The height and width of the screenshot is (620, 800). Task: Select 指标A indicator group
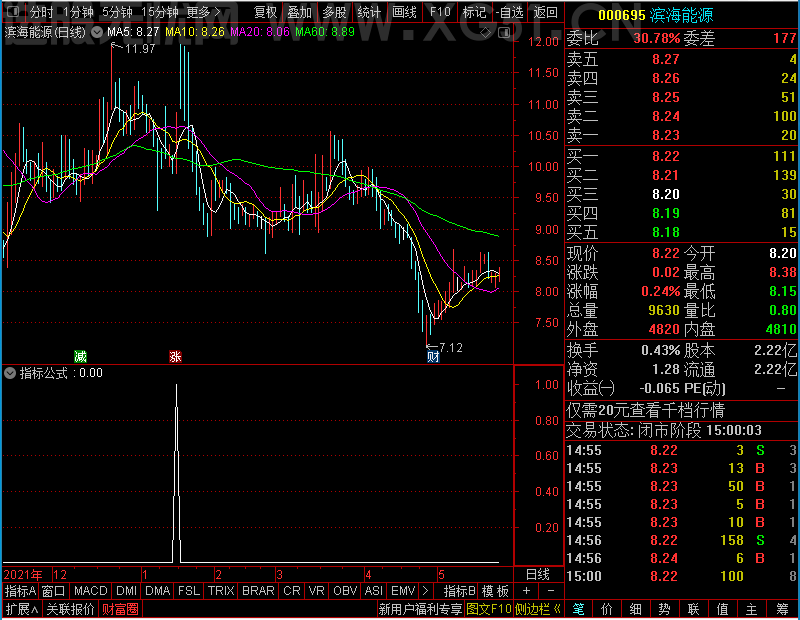(x=20, y=591)
